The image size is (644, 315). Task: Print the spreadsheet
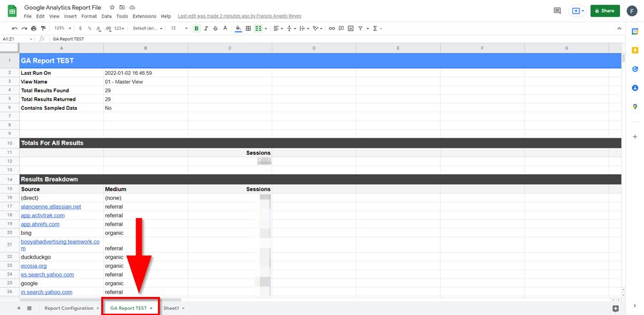coord(34,28)
